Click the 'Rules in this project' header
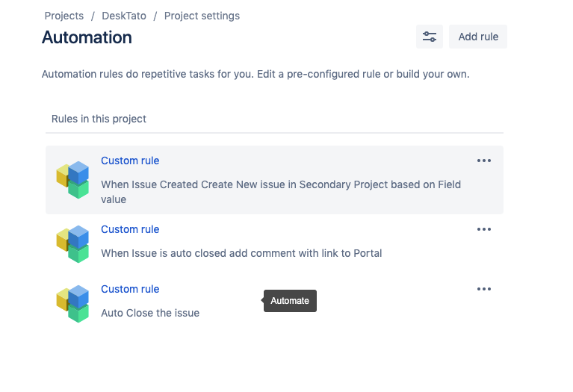Image resolution: width=573 pixels, height=392 pixels. 99,119
